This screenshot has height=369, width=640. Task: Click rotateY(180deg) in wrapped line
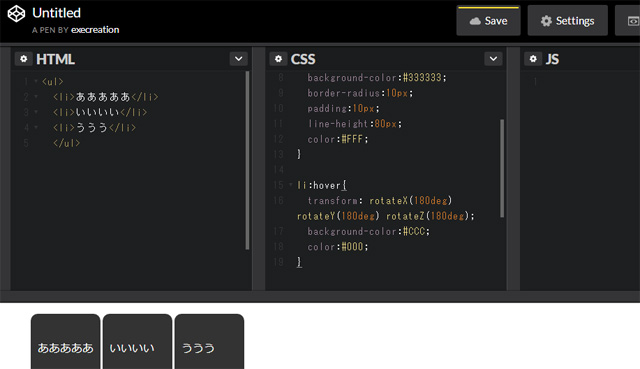coord(338,216)
